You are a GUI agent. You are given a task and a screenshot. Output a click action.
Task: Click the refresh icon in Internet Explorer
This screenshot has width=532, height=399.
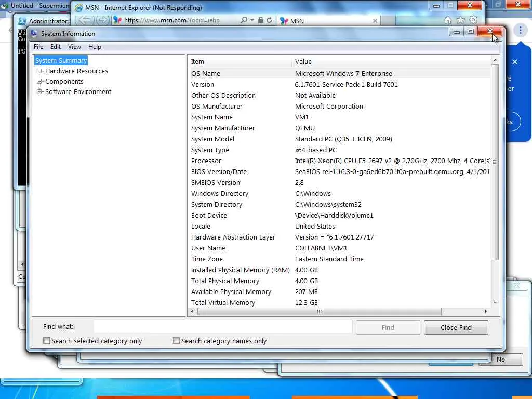pos(269,20)
